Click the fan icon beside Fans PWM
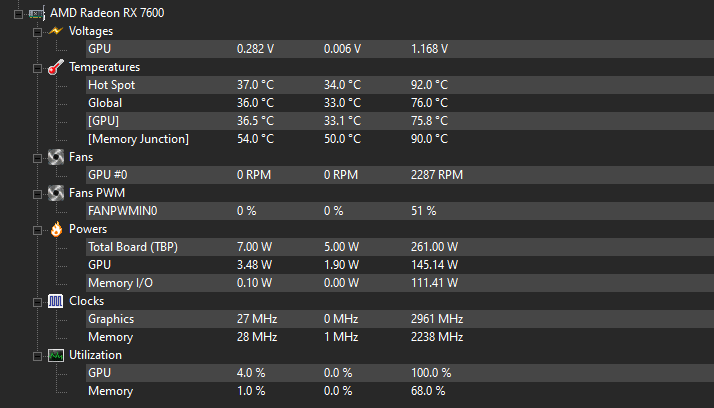The height and width of the screenshot is (408, 714). [x=55, y=193]
